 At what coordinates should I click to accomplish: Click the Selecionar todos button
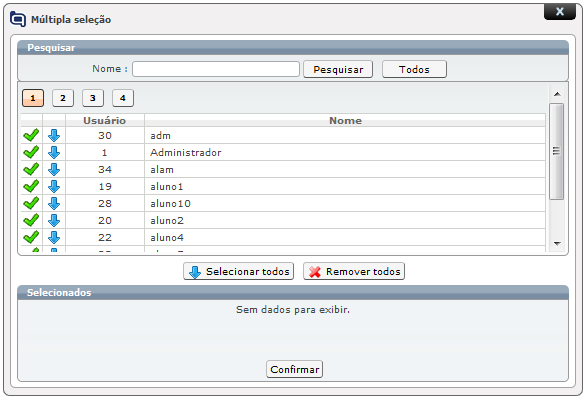coord(238,271)
